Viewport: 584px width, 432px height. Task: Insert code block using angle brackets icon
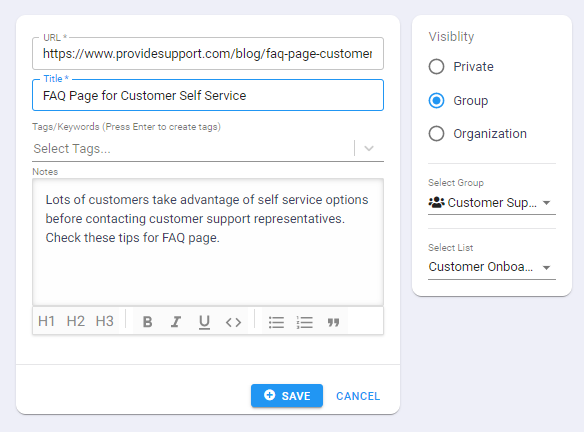[x=233, y=322]
